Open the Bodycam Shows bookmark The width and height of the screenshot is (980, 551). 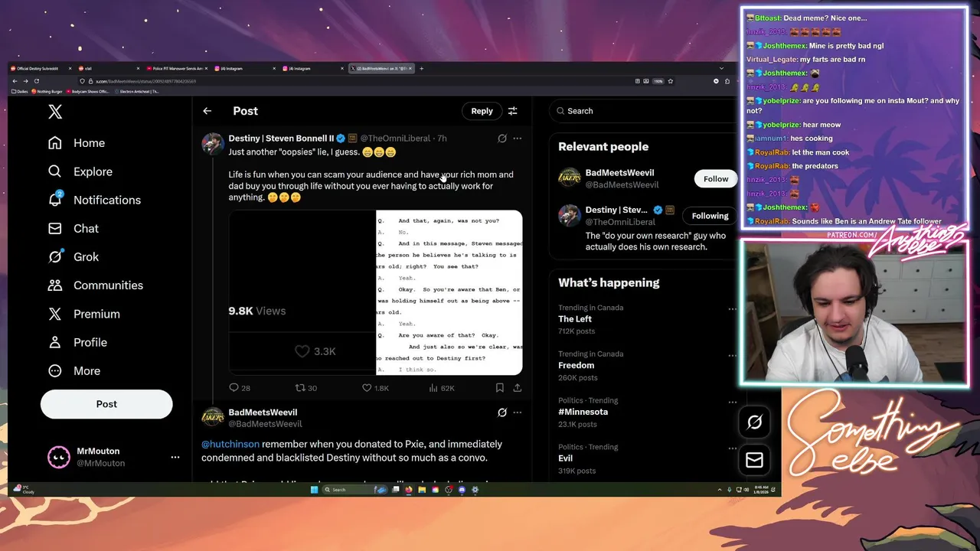tap(88, 91)
